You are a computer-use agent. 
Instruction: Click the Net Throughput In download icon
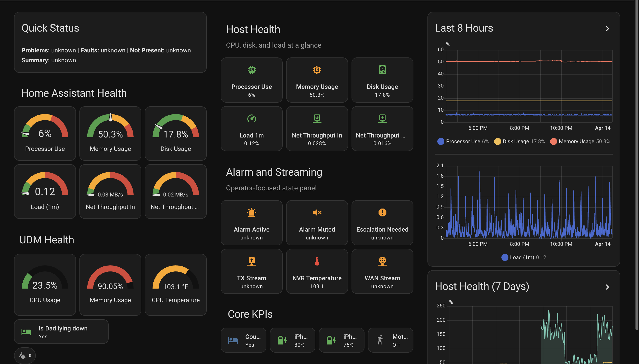coord(317,118)
